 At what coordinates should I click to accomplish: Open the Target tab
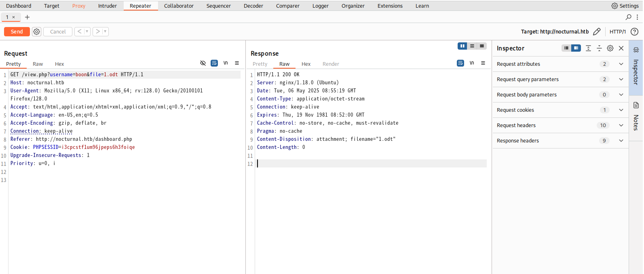click(52, 6)
